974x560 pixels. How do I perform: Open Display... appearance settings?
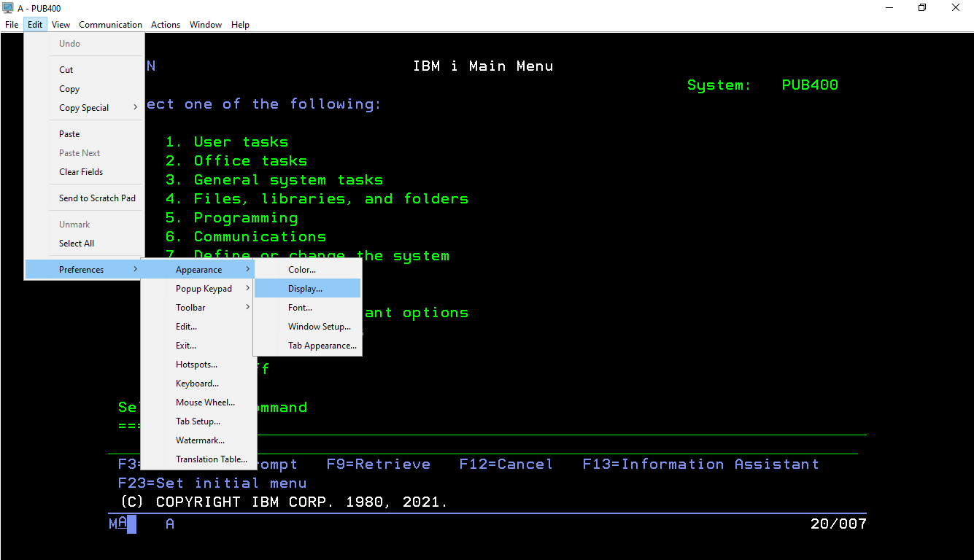tap(307, 289)
